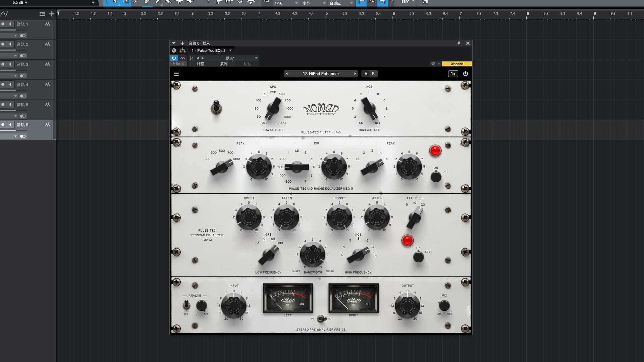Image resolution: width=644 pixels, height=362 pixels.
Task: Click the next arrow next to the 默认 preset
Action: [x=203, y=58]
